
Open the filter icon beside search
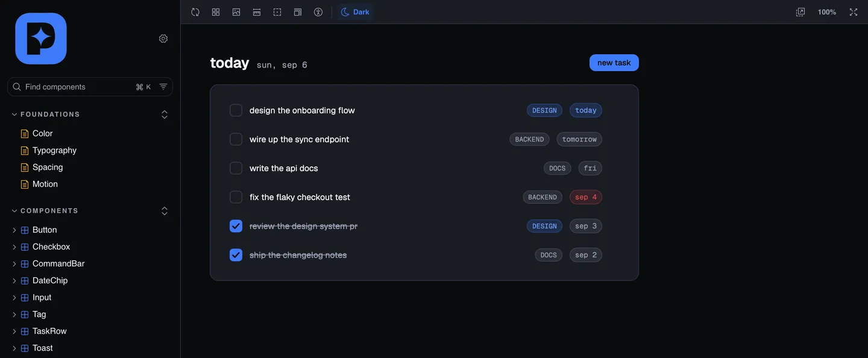[x=163, y=87]
